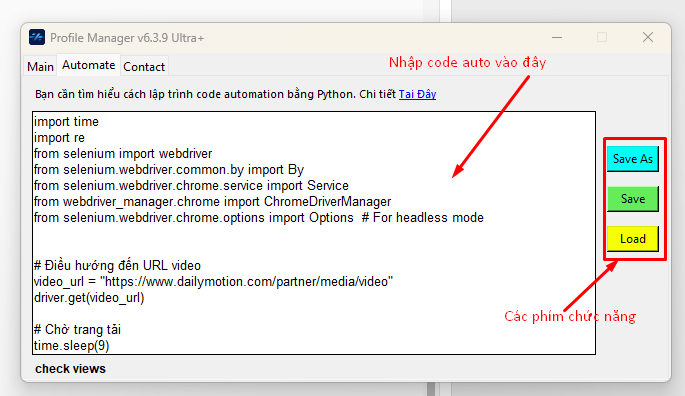Click the 'import re' code line
This screenshot has width=685, height=396.
(59, 138)
